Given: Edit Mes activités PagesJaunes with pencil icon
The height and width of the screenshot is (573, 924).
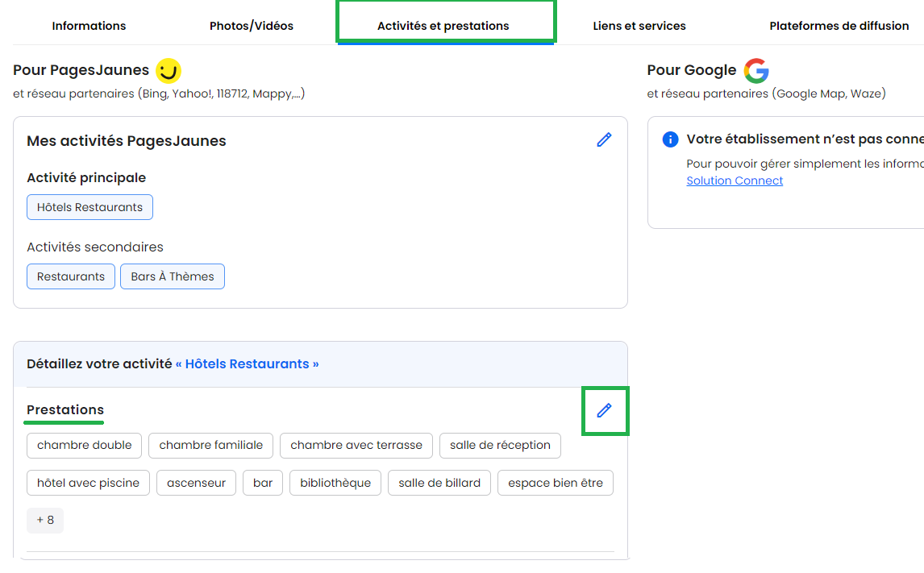Looking at the screenshot, I should [x=604, y=139].
